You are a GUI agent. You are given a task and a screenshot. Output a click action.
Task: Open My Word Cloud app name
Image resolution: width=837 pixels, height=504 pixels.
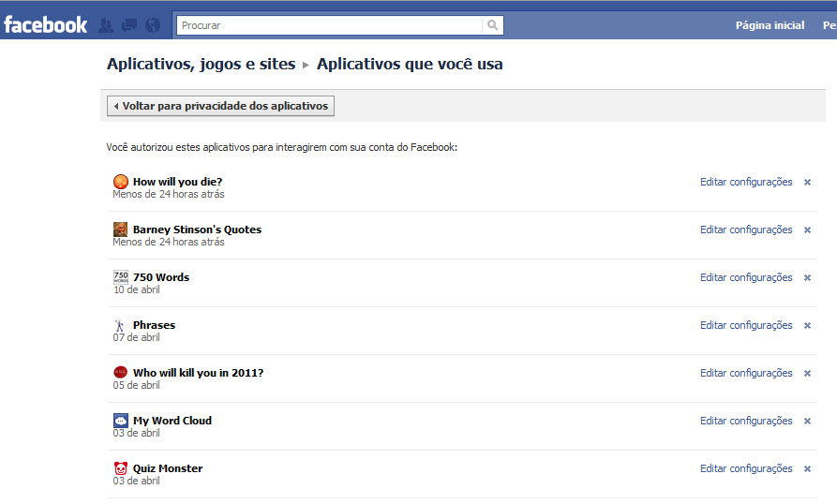pyautogui.click(x=172, y=421)
